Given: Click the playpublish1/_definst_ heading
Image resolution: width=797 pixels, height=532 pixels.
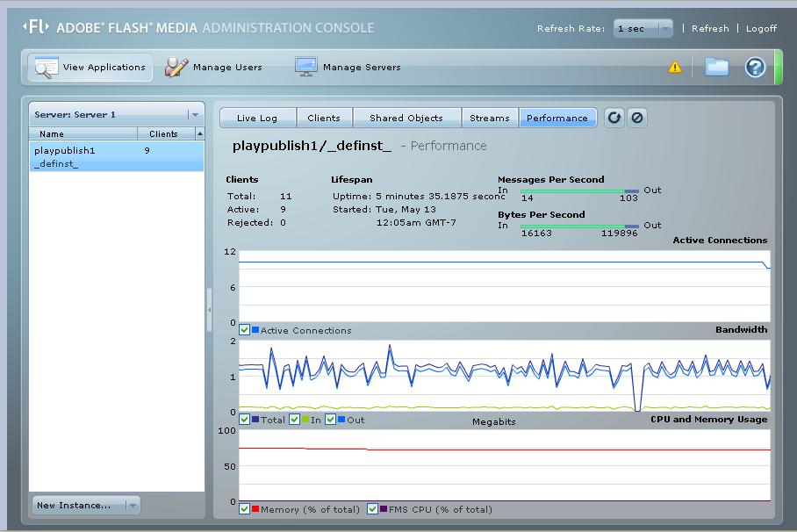Looking at the screenshot, I should pyautogui.click(x=312, y=146).
